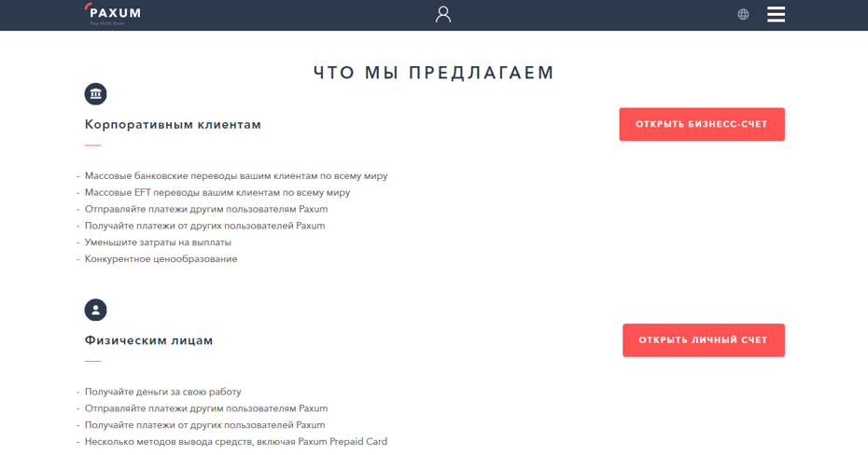
Task: Click Получайте платежи line under corporate clients
Action: pos(204,226)
